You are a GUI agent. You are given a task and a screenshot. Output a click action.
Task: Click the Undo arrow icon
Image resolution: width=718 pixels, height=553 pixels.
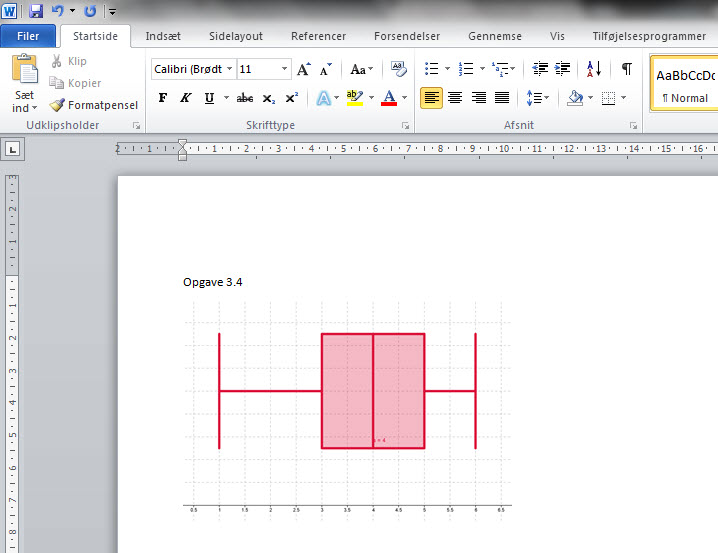click(57, 11)
